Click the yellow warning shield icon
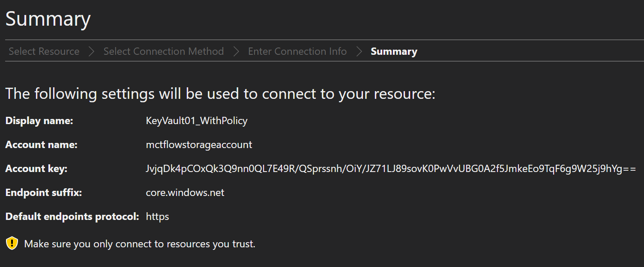644x267 pixels. tap(12, 243)
